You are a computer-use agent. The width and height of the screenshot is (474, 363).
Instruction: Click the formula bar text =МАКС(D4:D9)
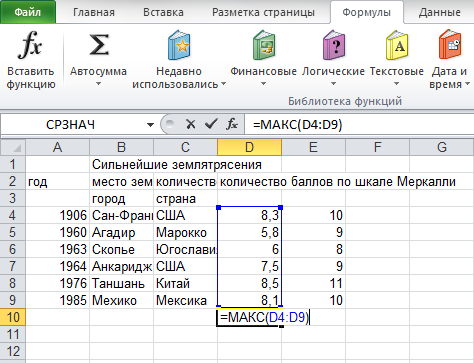click(x=298, y=125)
